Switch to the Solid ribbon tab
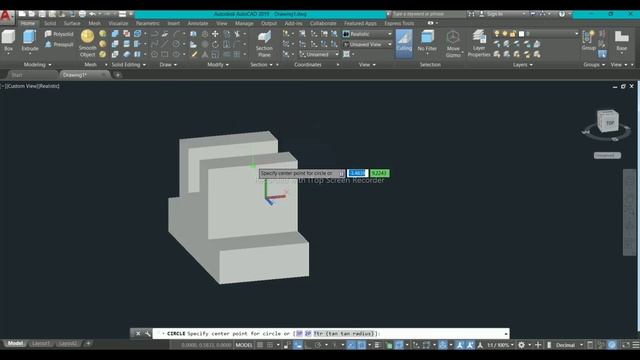Screen dimensions: 640x360 [x=50, y=23]
